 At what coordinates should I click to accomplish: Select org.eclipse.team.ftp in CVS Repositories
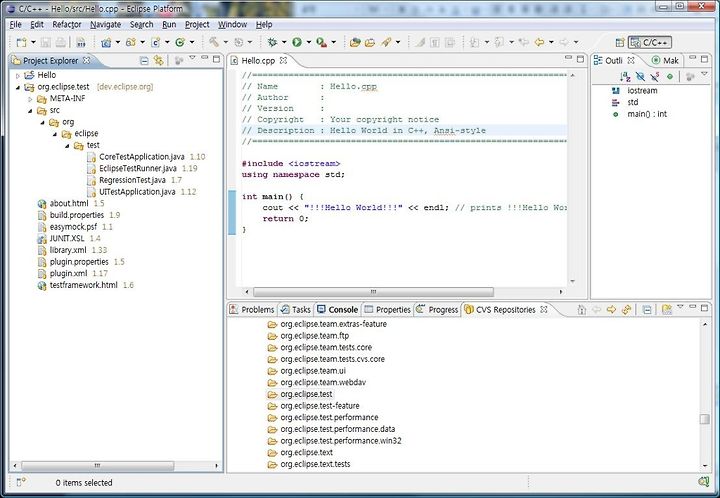click(315, 336)
